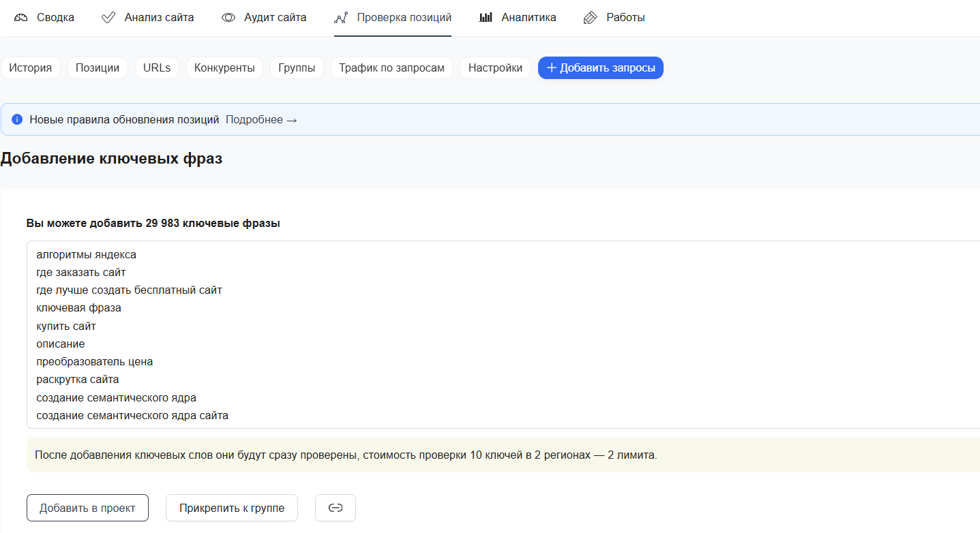The height and width of the screenshot is (533, 980).
Task: Select the Группы tab
Action: (297, 67)
